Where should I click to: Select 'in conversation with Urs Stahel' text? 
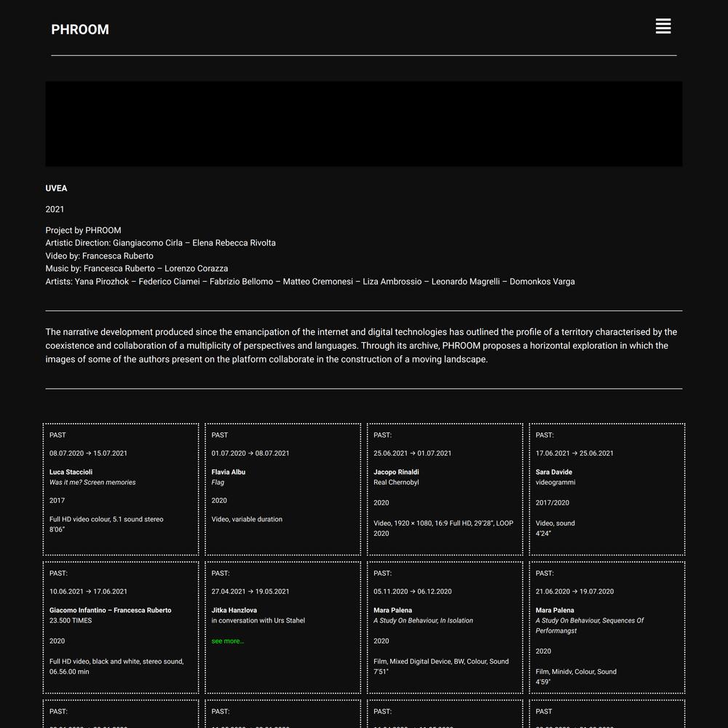258,620
